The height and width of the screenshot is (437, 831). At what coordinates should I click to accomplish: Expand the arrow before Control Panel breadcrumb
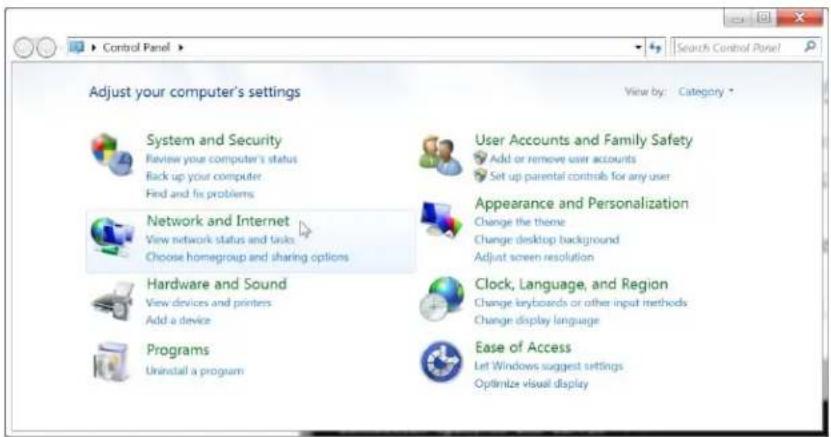[94, 48]
